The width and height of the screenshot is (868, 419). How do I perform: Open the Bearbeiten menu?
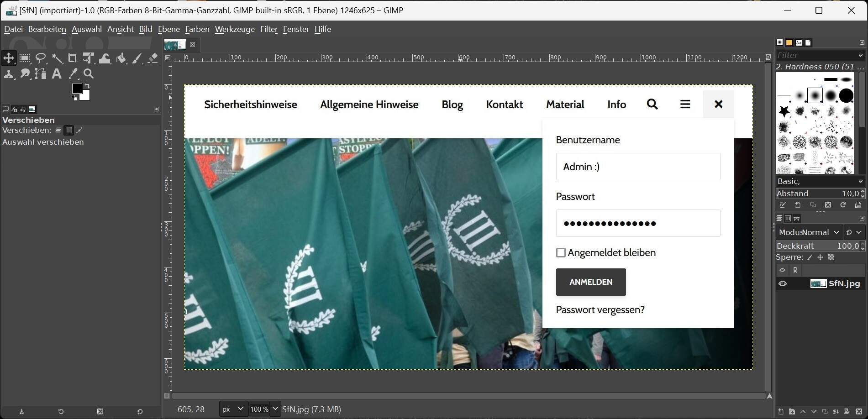(47, 29)
